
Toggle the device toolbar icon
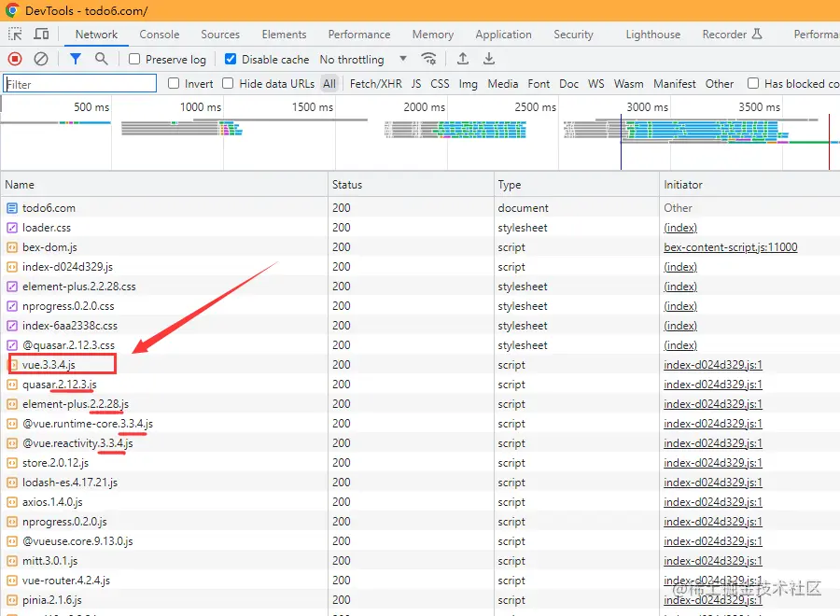41,35
